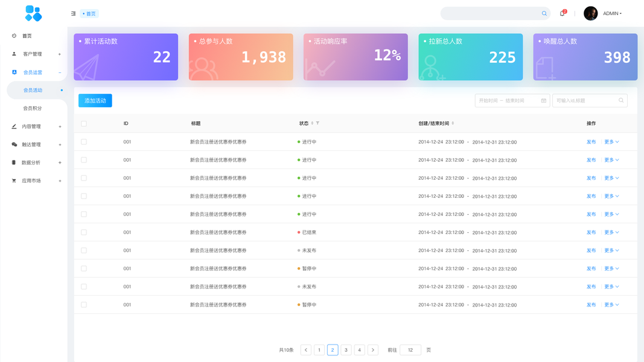644x362 pixels.
Task: Click the 拉新总人数 stat card
Action: pos(471,57)
